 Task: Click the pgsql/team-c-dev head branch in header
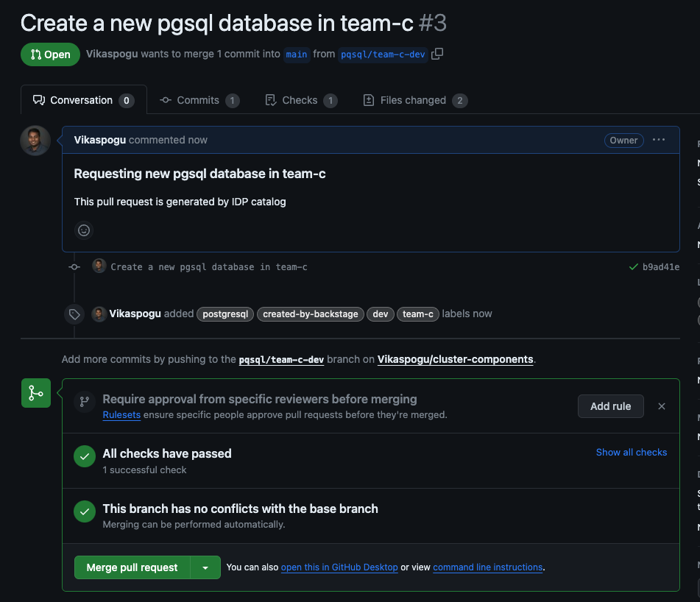[383, 54]
